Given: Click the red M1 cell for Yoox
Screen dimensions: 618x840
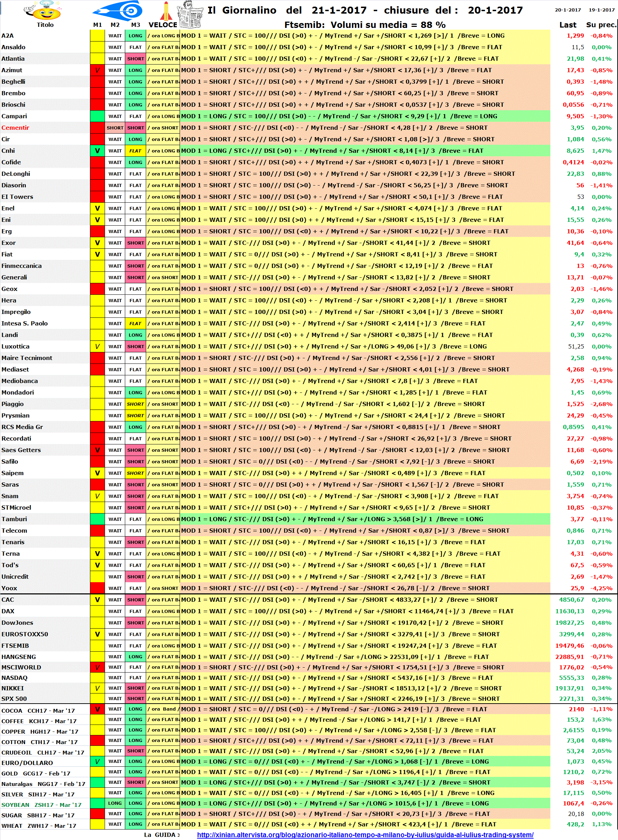Looking at the screenshot, I should 97,588.
